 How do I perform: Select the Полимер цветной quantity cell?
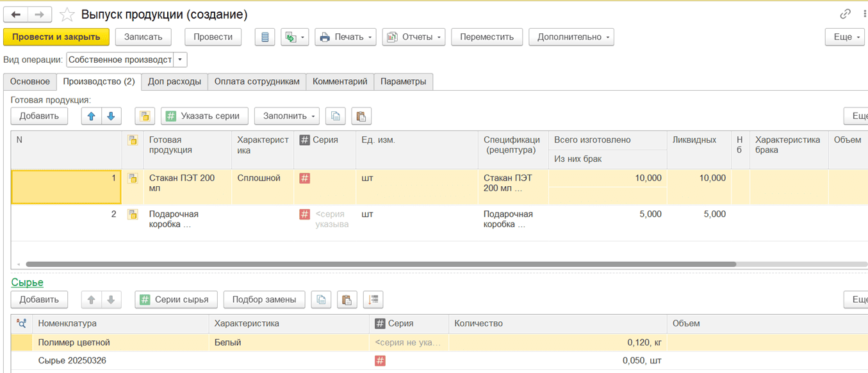pos(557,342)
